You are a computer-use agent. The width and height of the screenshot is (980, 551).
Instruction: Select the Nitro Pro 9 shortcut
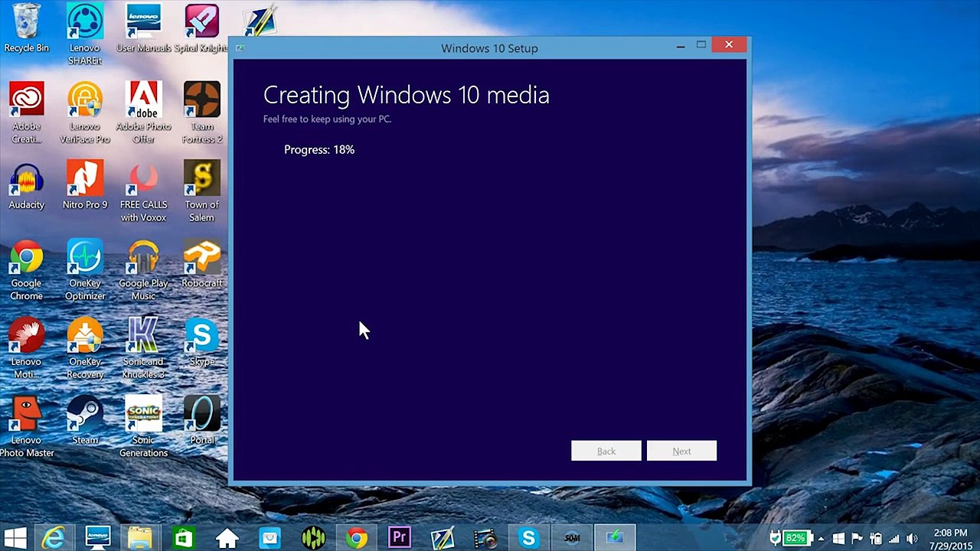[85, 186]
